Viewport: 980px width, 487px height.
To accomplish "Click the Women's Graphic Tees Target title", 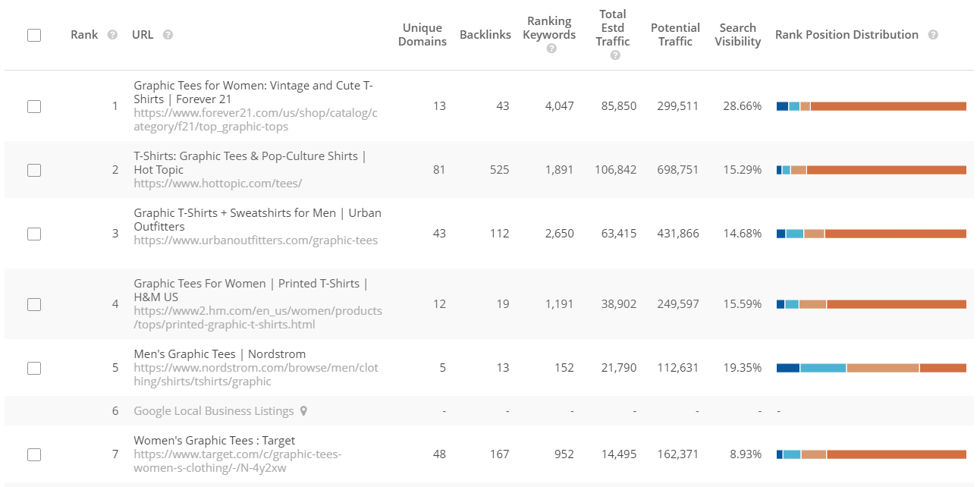I will pyautogui.click(x=215, y=441).
